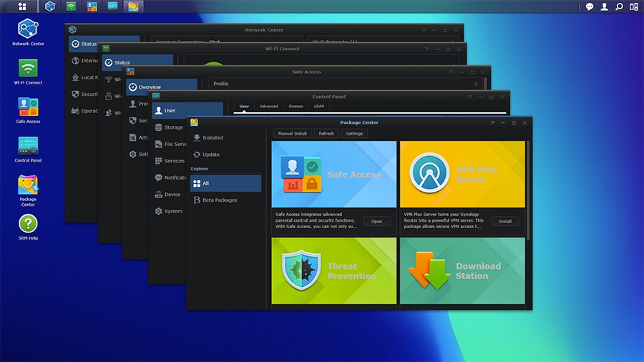
Task: Install the VPN Plus Server package
Action: (505, 221)
